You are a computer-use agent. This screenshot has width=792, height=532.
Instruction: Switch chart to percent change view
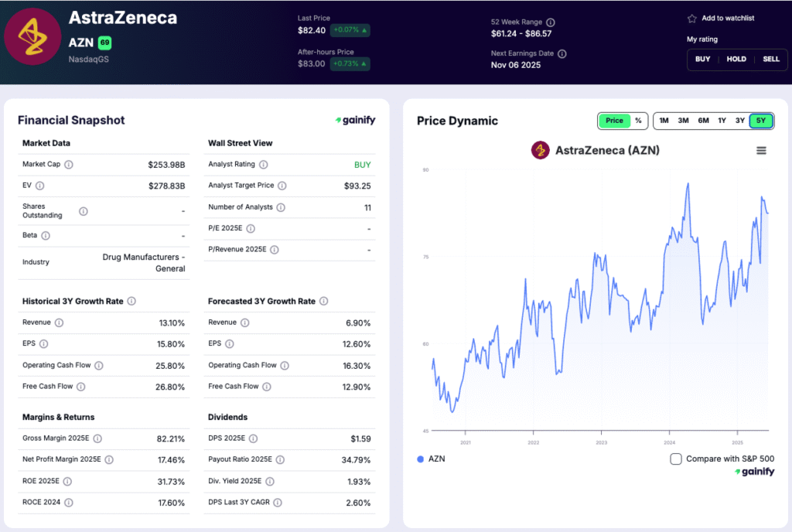[637, 121]
